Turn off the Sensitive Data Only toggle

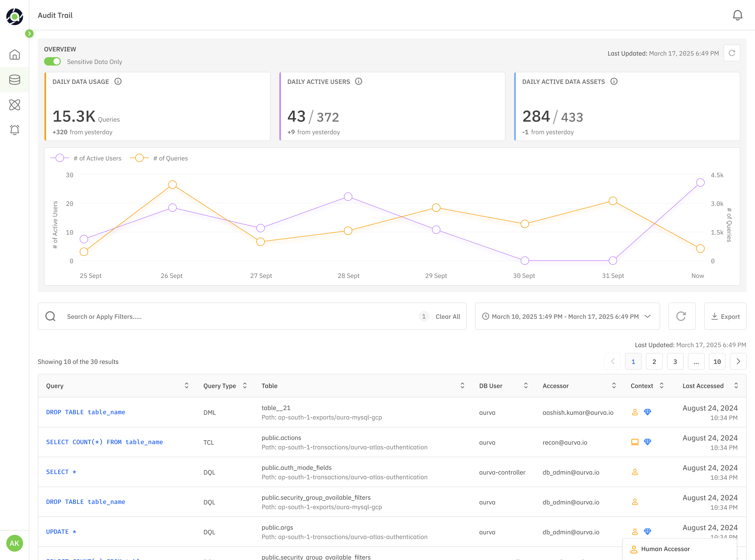click(52, 61)
